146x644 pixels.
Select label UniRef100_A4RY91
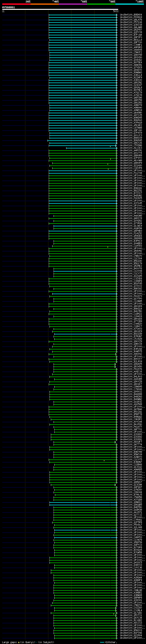(131, 150)
